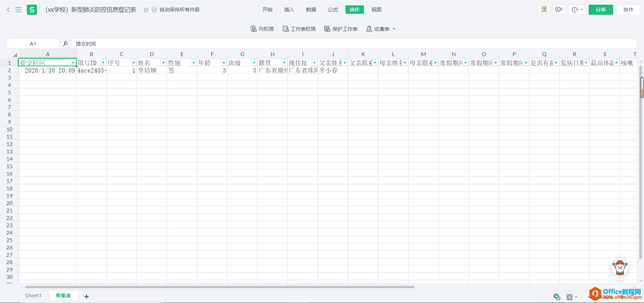Switch to the Sheet1 tab
644x303 pixels.
(33, 295)
